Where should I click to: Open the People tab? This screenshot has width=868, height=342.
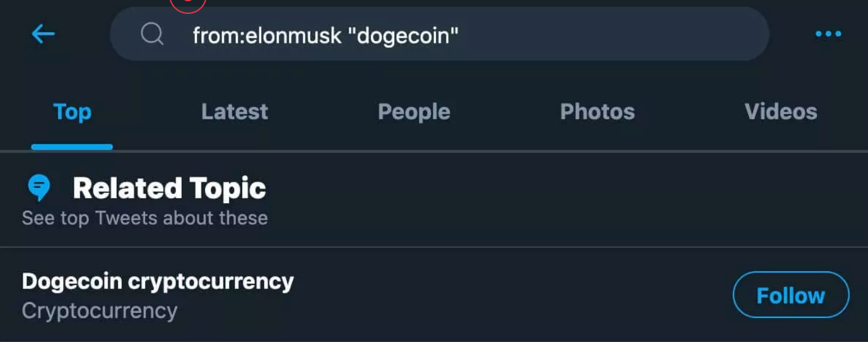[x=414, y=112]
